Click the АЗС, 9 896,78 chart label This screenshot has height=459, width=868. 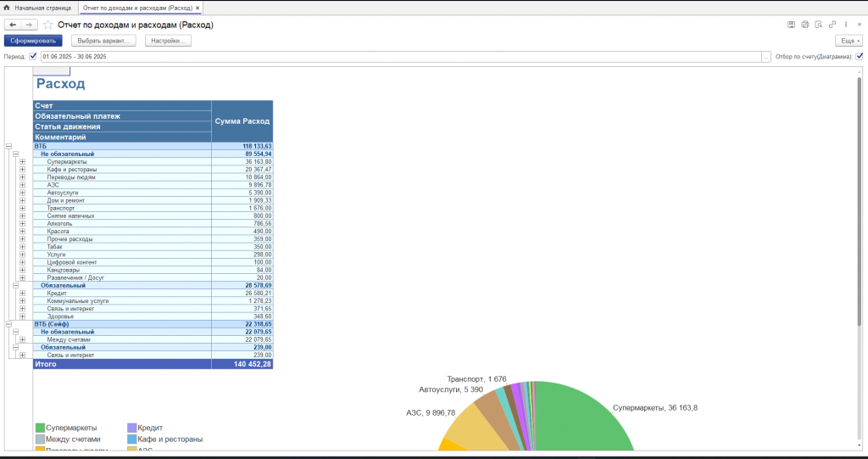pos(431,413)
